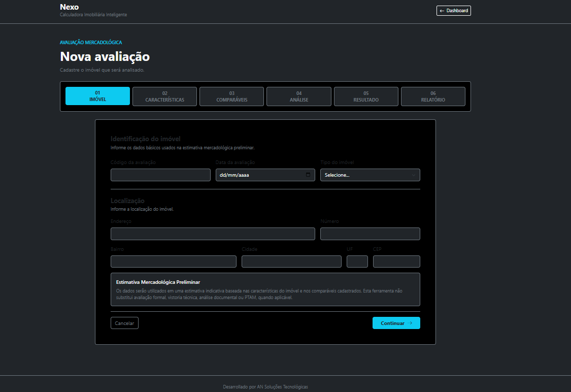This screenshot has height=392, width=571.
Task: Go back to the Dashboard
Action: 453,11
